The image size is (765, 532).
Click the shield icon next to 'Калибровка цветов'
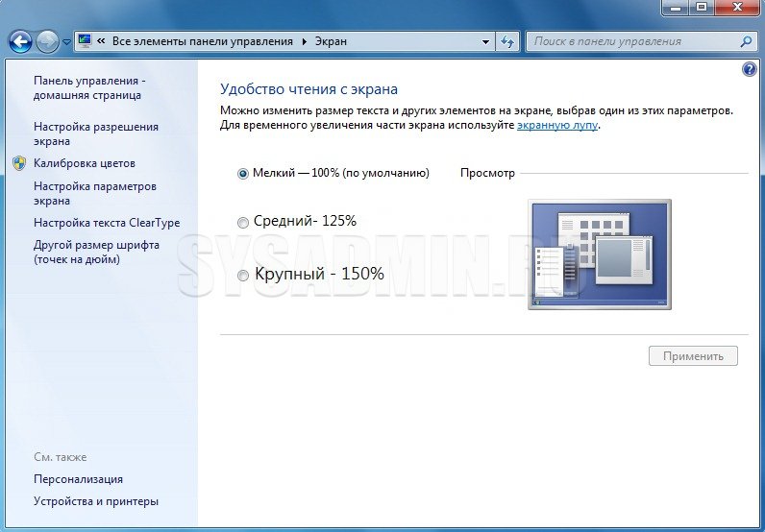tap(19, 163)
